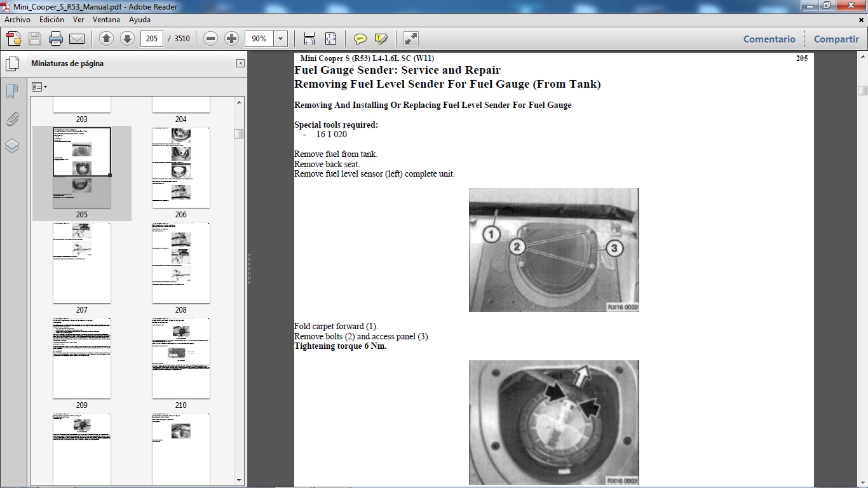
Task: Open the Page Thumbnails panel icon
Action: coord(12,64)
